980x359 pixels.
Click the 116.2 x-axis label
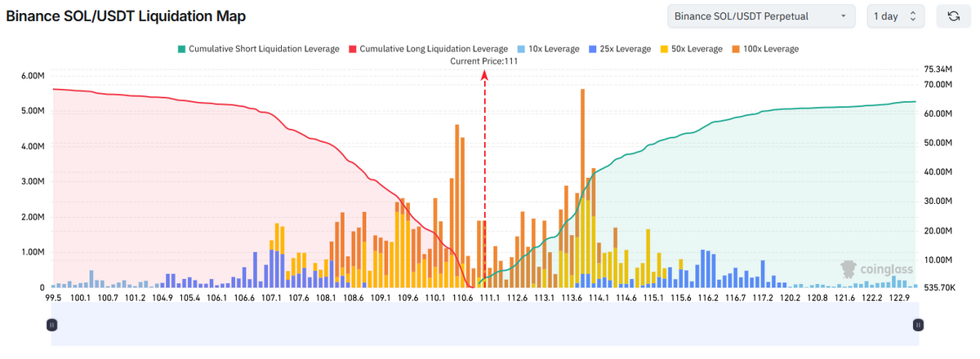(710, 298)
